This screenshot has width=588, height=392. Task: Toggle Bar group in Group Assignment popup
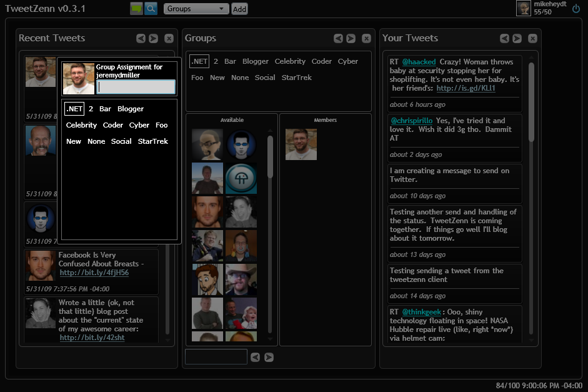click(x=105, y=109)
